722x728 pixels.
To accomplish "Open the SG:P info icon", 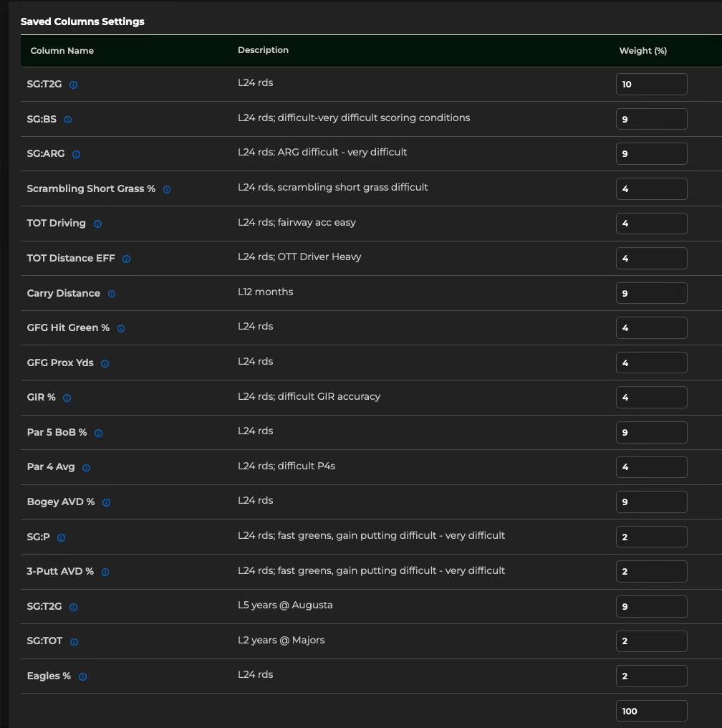I will (62, 537).
